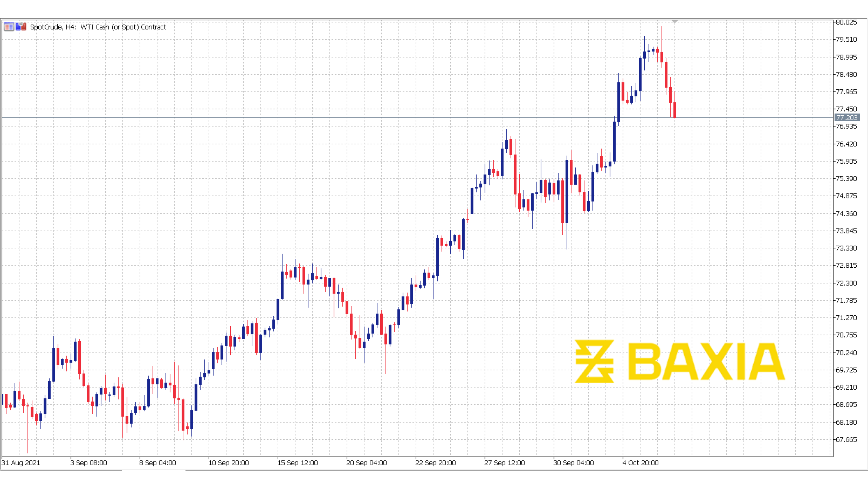This screenshot has width=868, height=489.
Task: Click the 20 Sep 04:00 time axis label
Action: 367,463
